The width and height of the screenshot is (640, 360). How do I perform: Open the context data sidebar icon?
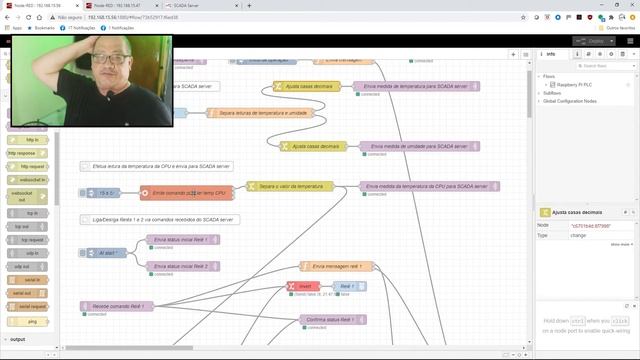(x=622, y=54)
